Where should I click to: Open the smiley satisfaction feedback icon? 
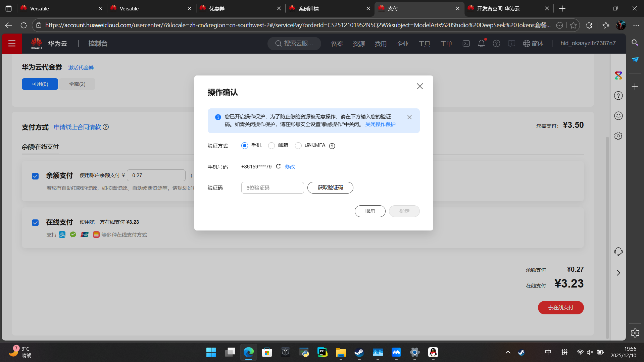(x=618, y=116)
